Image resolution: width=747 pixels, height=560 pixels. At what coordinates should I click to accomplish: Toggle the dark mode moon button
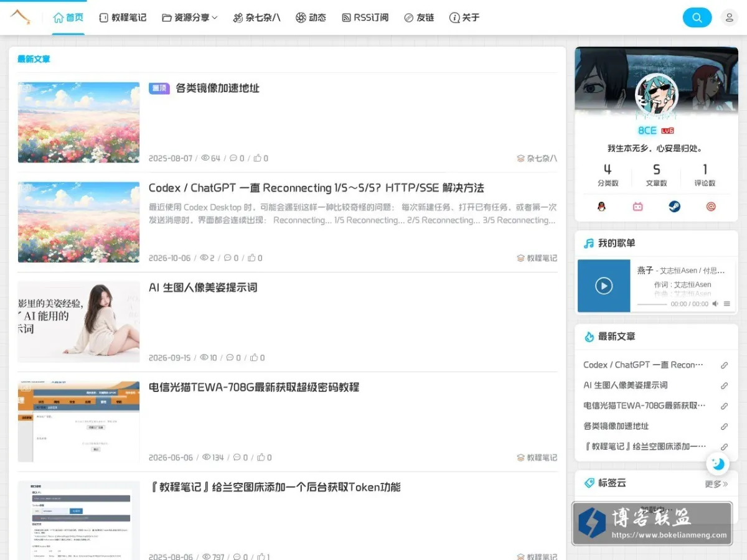718,464
